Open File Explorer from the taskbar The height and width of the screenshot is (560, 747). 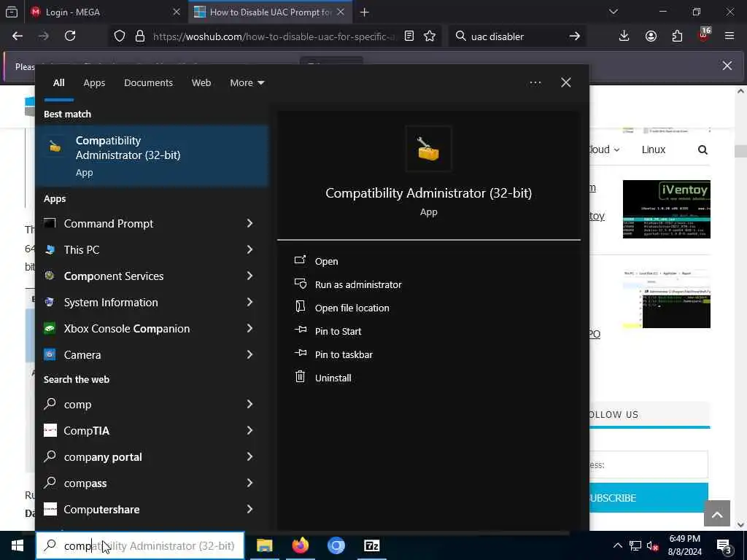click(x=264, y=545)
